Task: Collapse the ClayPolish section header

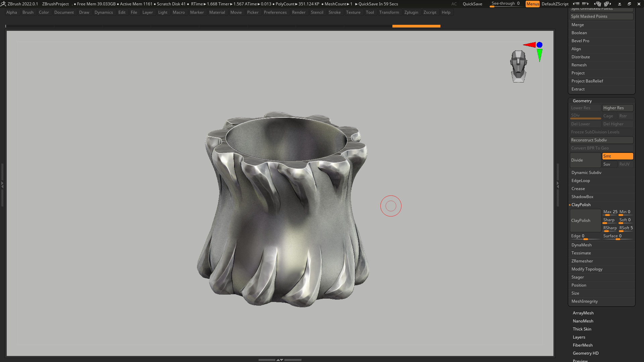Action: [x=581, y=205]
